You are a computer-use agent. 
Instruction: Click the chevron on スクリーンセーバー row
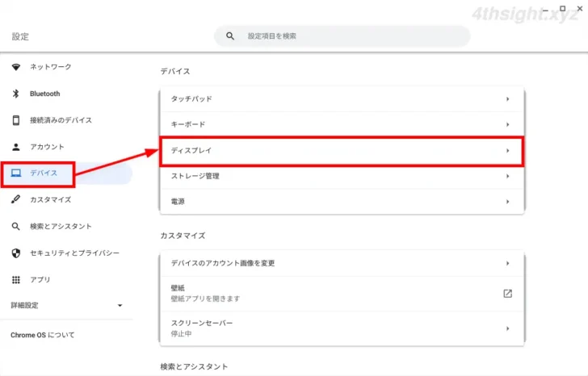point(507,328)
